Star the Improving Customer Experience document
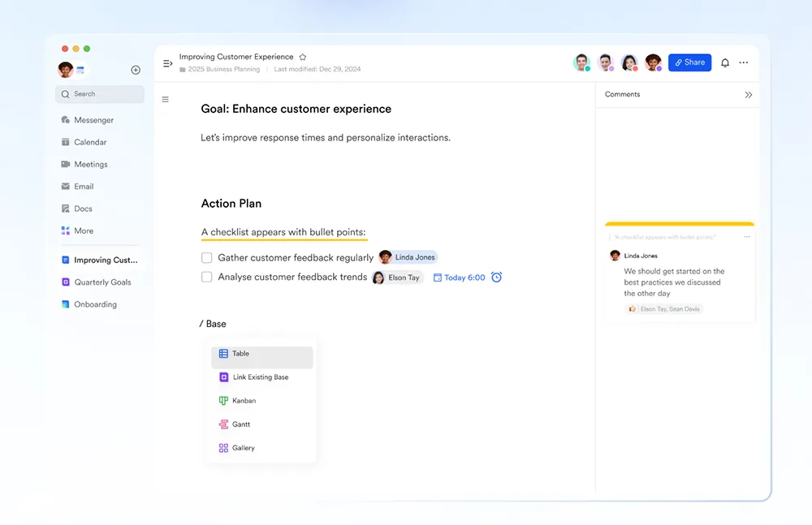 tap(303, 58)
